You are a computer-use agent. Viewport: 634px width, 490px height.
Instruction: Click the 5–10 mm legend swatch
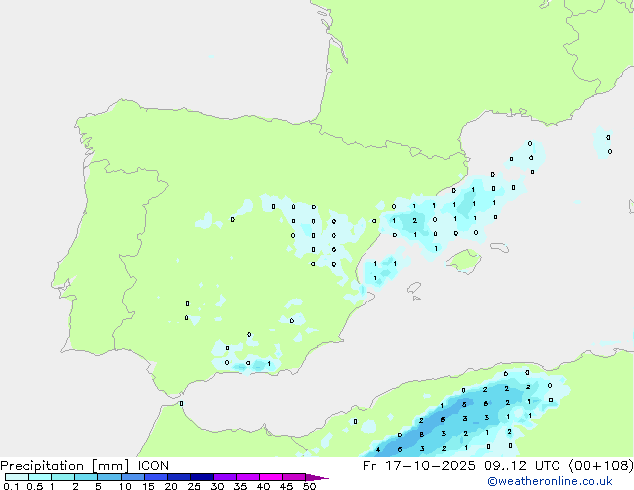coord(109,477)
